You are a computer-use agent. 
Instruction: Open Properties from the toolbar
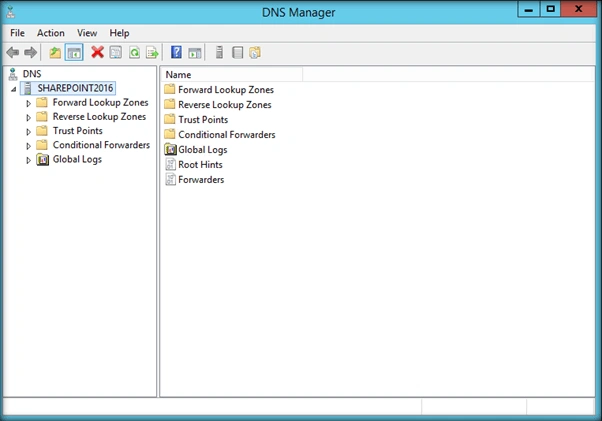pos(116,52)
